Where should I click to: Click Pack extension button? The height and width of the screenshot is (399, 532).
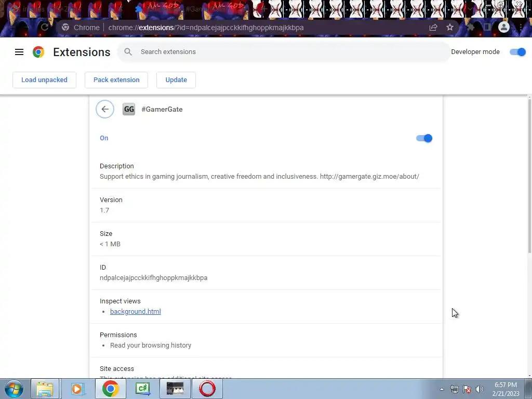tap(116, 79)
